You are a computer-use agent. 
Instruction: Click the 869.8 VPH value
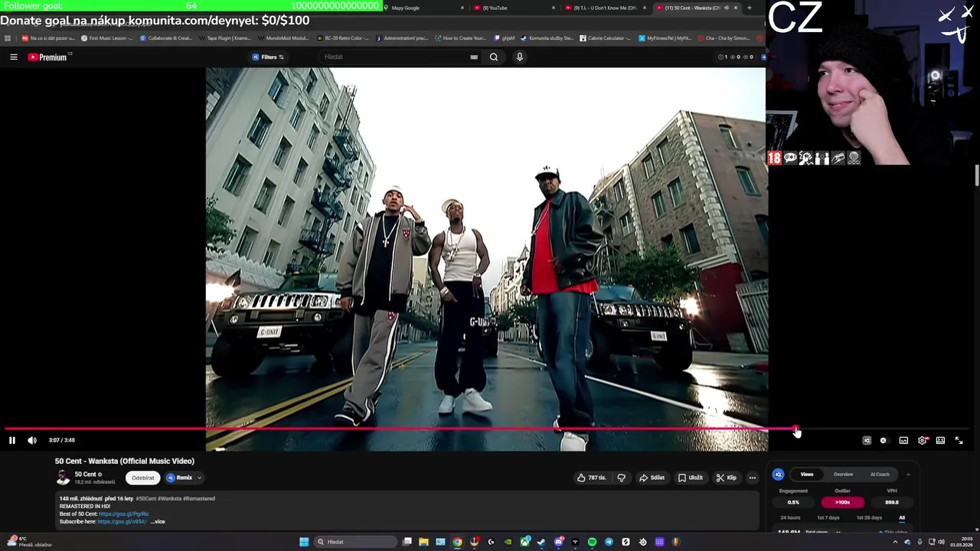pos(892,503)
